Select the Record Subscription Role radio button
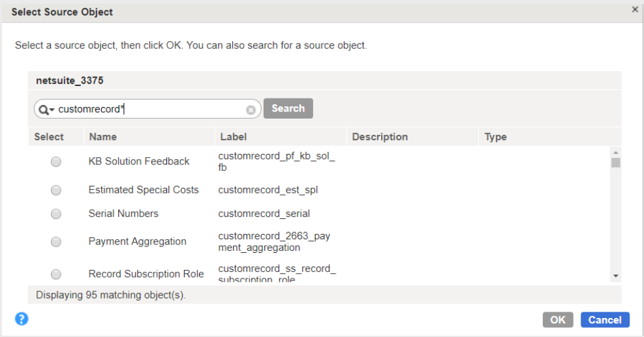The image size is (644, 337). [x=56, y=274]
